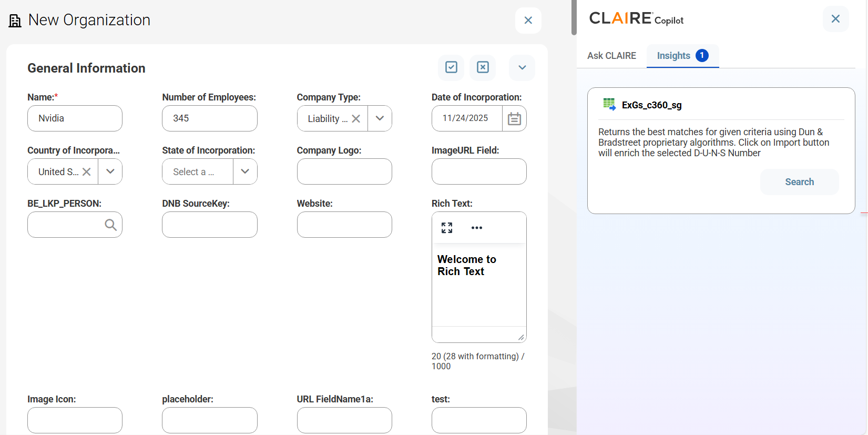Screen dimensions: 868x435
Task: Open the Rich Text more options ellipsis
Action: (x=477, y=228)
